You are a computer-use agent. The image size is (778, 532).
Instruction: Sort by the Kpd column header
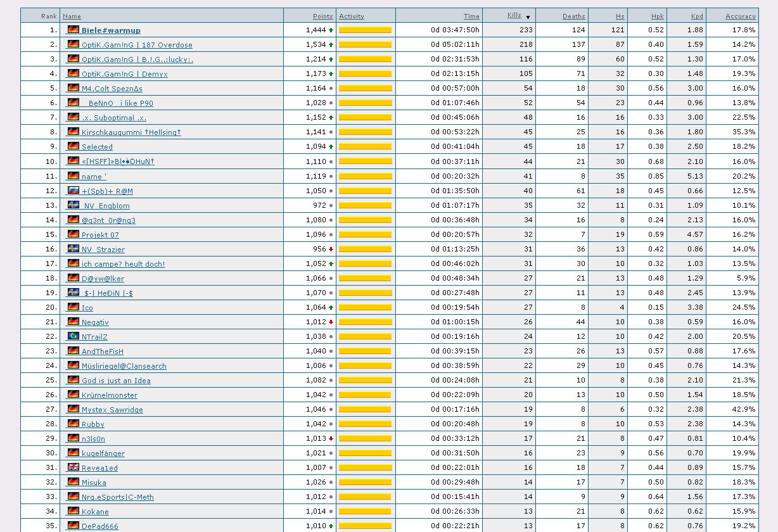point(697,16)
